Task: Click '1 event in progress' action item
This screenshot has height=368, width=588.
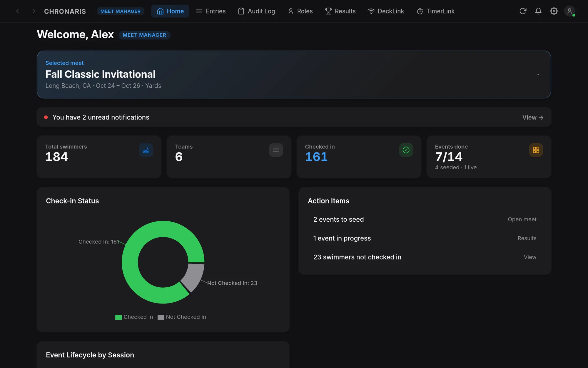Action: point(342,238)
